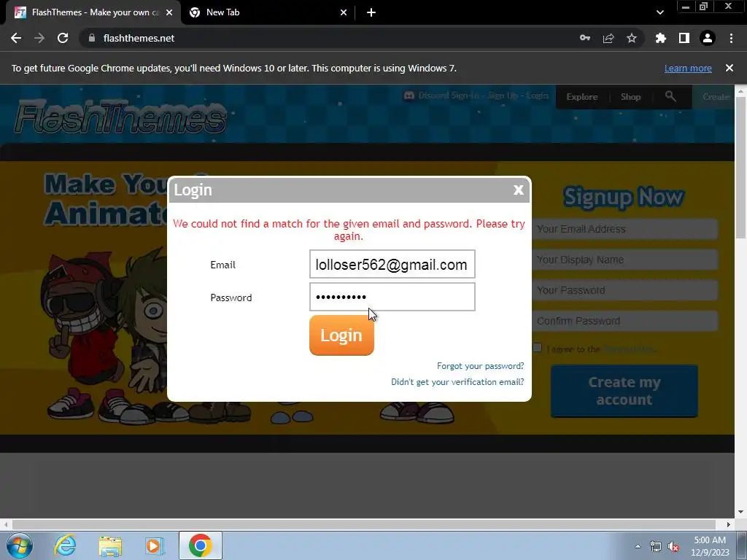Viewport: 747px width, 560px height.
Task: Click the horizontal scrollbar right arrow
Action: point(729,524)
